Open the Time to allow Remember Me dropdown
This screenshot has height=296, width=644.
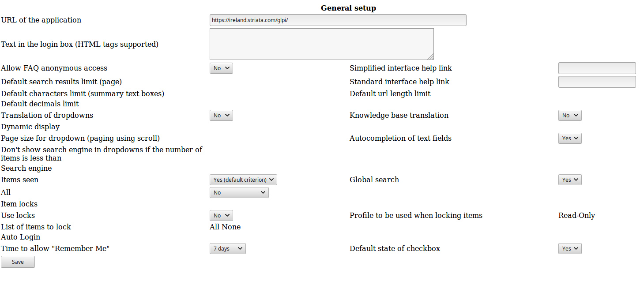point(227,248)
